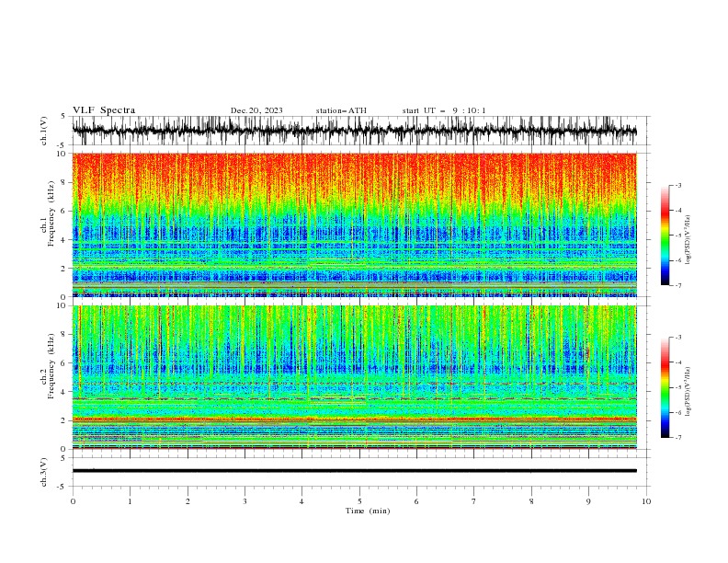Screen dimensions: 728x563
Task: Click the "-3" value on the upper colorbar
Action: (677, 186)
